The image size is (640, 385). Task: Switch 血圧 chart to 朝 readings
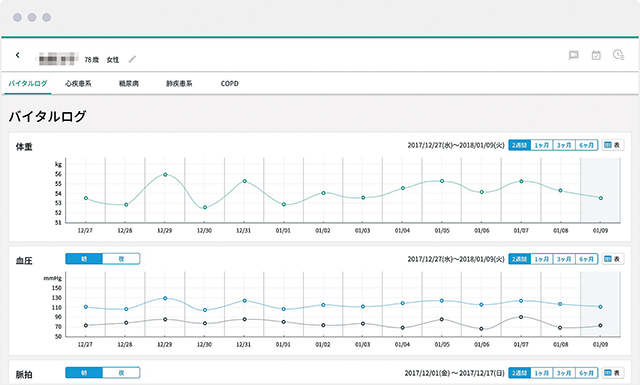tap(84, 259)
